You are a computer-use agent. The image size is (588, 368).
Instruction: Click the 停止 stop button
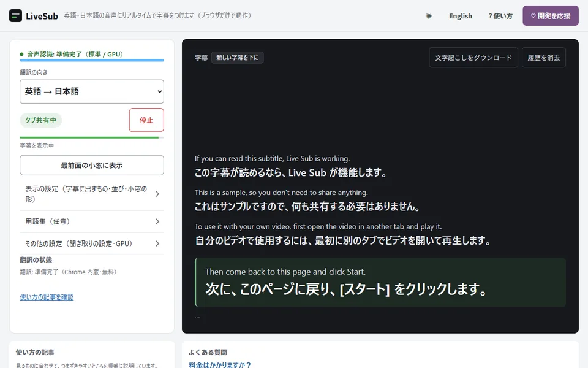(146, 120)
